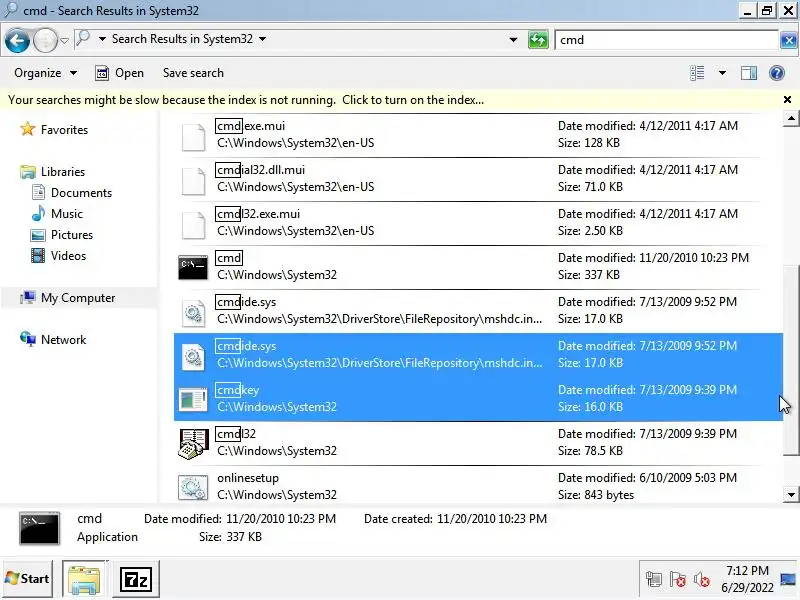The height and width of the screenshot is (600, 800).
Task: Open the Start menu
Action: click(x=28, y=579)
